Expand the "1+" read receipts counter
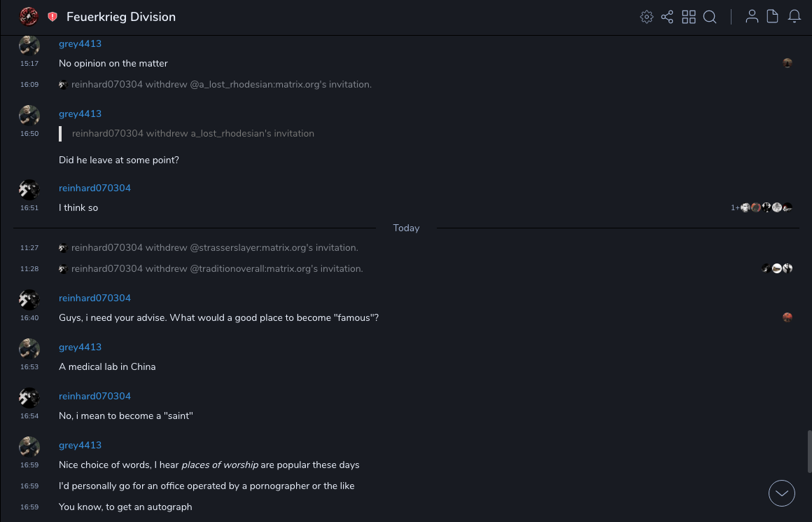The image size is (812, 522). click(735, 207)
